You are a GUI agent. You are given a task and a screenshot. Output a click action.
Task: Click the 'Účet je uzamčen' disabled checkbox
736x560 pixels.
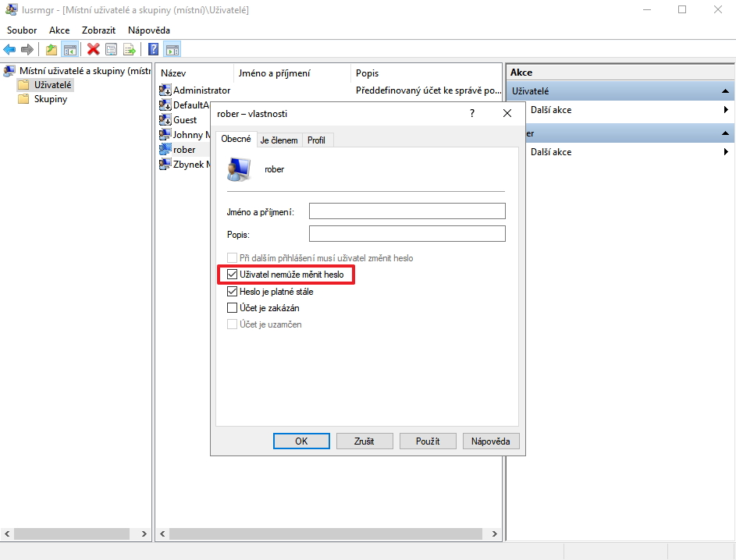(x=232, y=324)
